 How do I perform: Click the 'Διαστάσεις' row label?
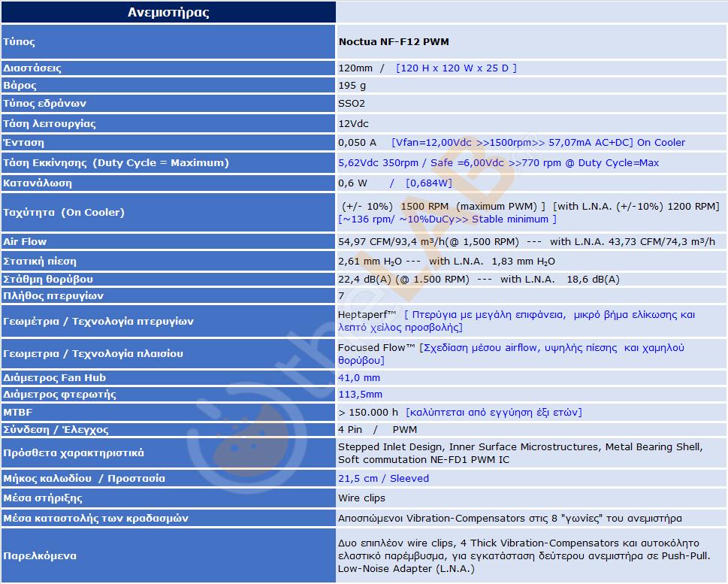(x=32, y=68)
